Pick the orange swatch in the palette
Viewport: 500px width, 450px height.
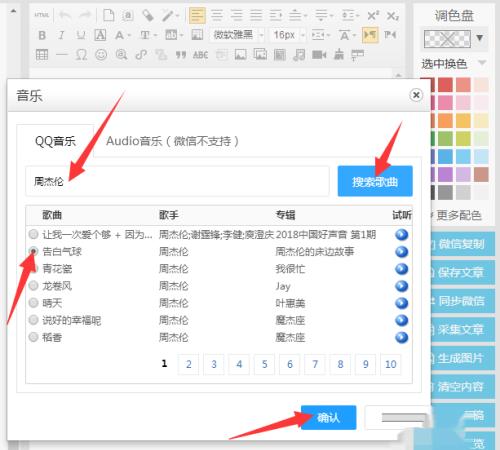(445, 121)
